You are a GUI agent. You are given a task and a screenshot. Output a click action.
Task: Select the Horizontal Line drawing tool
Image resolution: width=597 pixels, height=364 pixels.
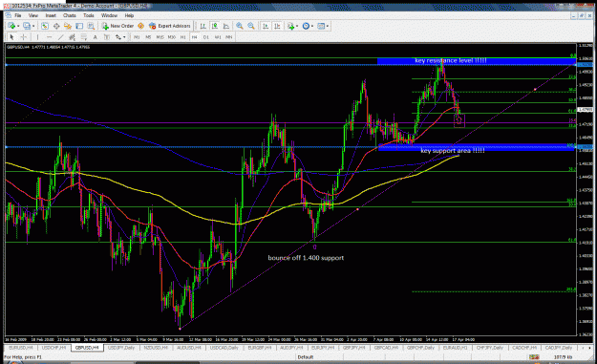(49, 37)
